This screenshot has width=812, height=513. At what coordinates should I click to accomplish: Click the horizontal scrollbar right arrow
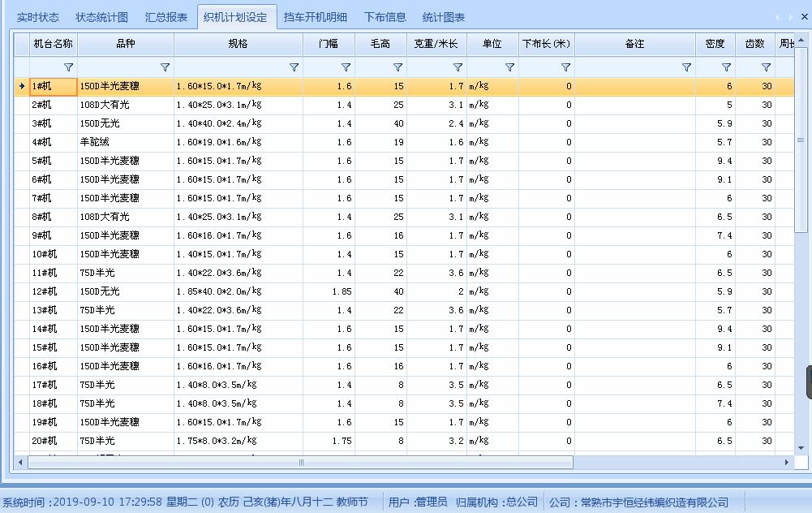point(786,462)
